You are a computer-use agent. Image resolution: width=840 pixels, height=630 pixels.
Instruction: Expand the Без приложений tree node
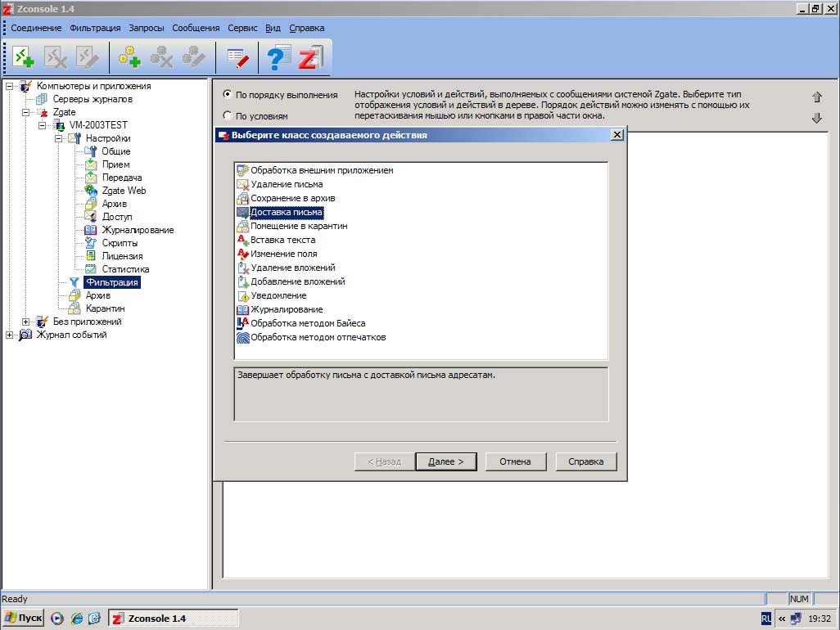25,322
